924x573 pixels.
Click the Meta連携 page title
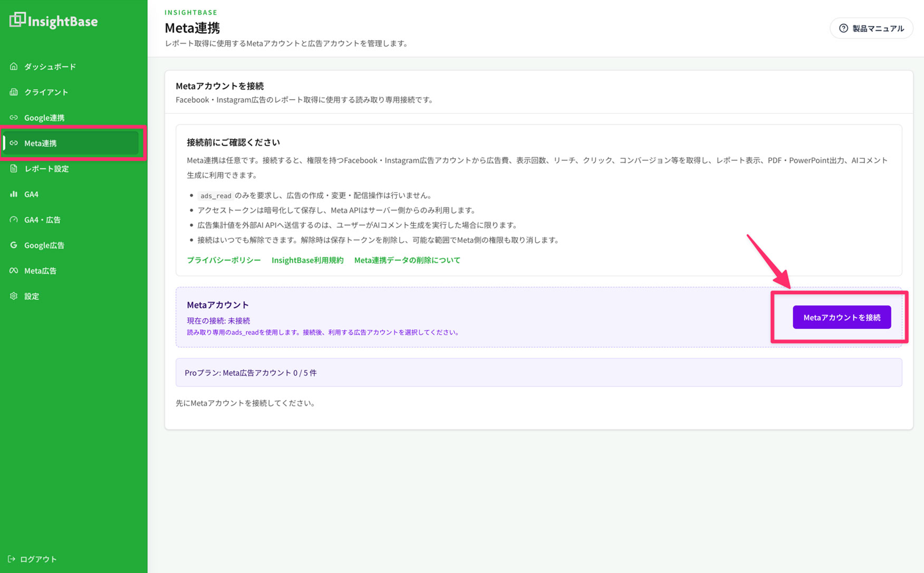point(192,27)
